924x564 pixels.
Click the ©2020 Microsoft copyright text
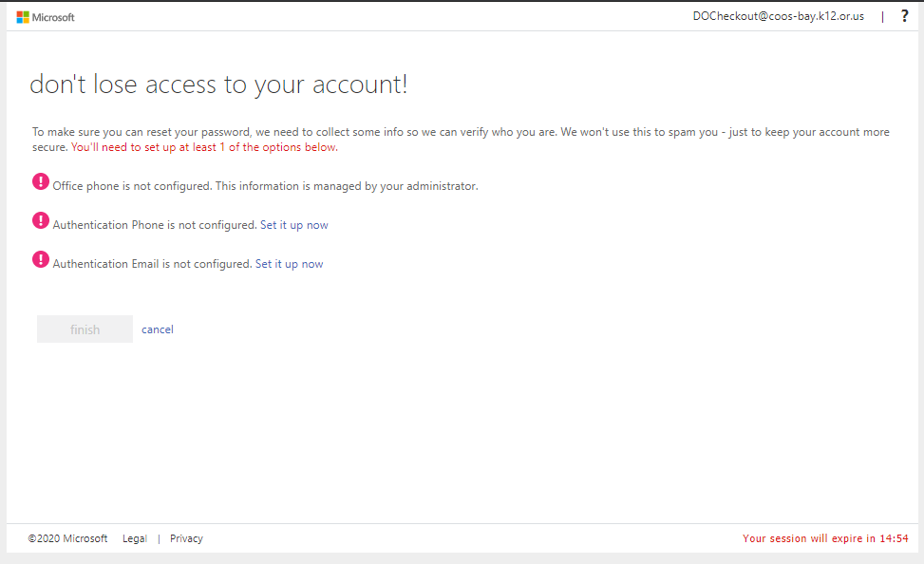[x=67, y=538]
